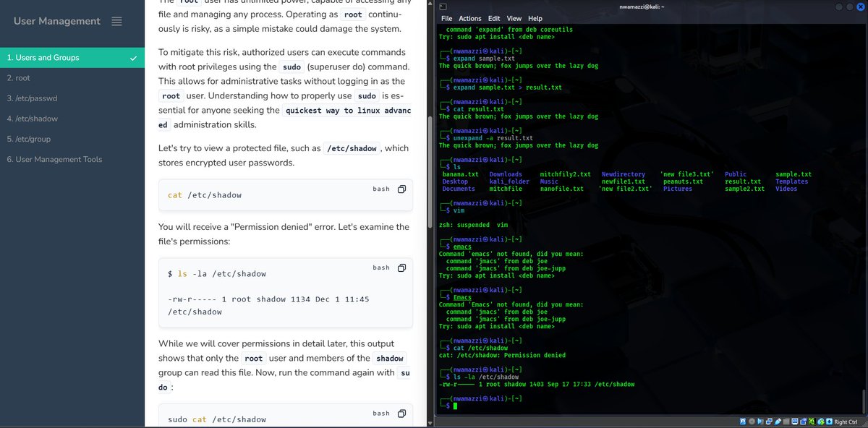Open the View menu in the terminal
This screenshot has width=868, height=428.
coord(515,18)
